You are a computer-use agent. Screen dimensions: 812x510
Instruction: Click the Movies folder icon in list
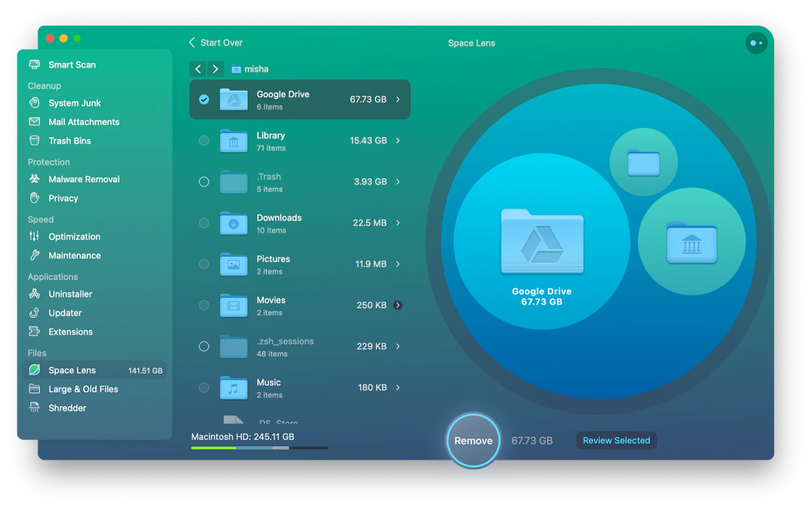coord(234,305)
